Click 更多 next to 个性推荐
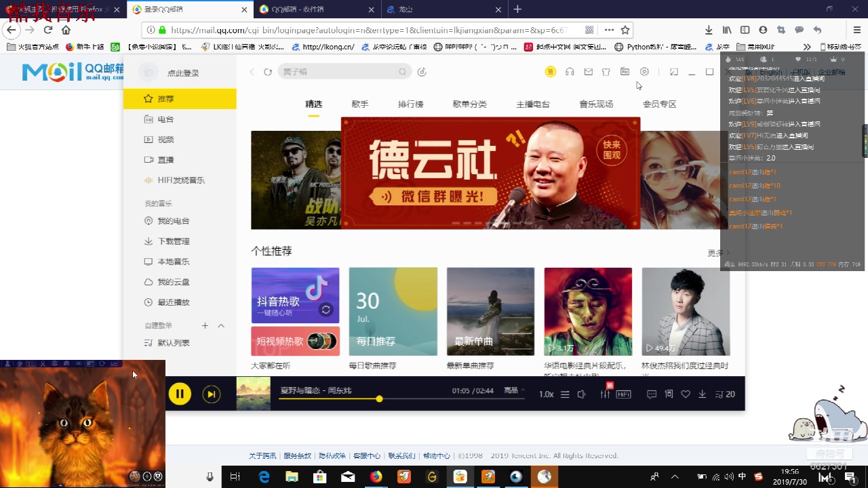This screenshot has height=488, width=868. pos(718,253)
